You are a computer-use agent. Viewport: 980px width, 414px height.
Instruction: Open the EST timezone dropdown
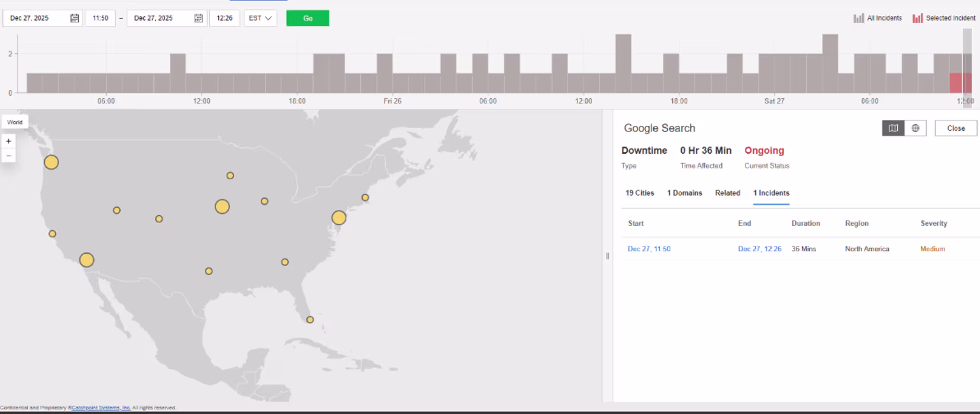pos(260,18)
